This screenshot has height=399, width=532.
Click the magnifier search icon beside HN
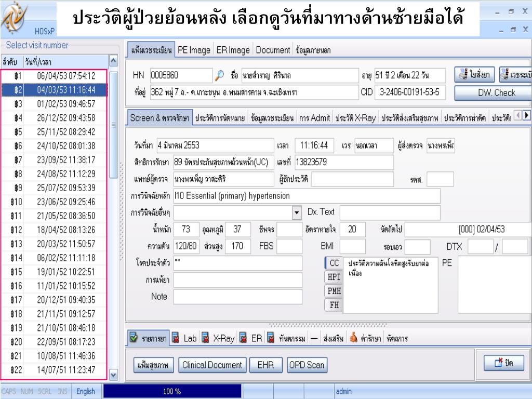pyautogui.click(x=220, y=75)
